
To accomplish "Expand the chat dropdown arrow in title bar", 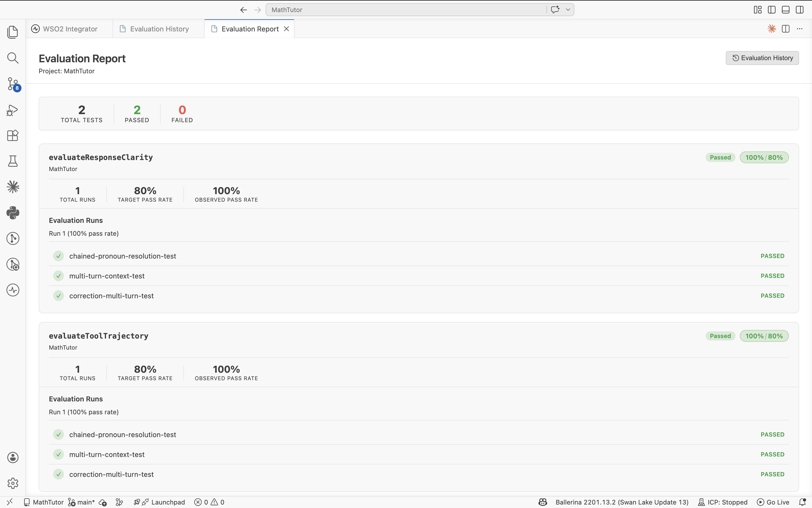I will (x=568, y=10).
